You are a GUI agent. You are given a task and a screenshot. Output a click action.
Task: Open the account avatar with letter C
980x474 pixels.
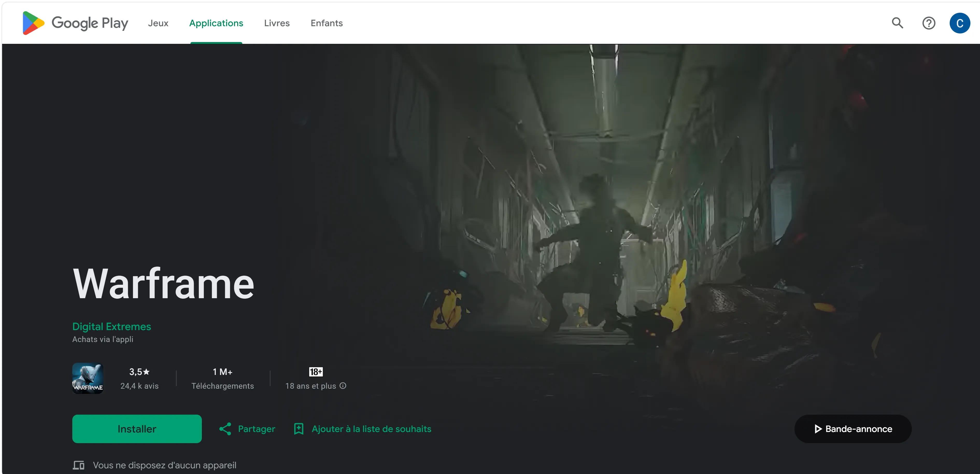click(960, 23)
